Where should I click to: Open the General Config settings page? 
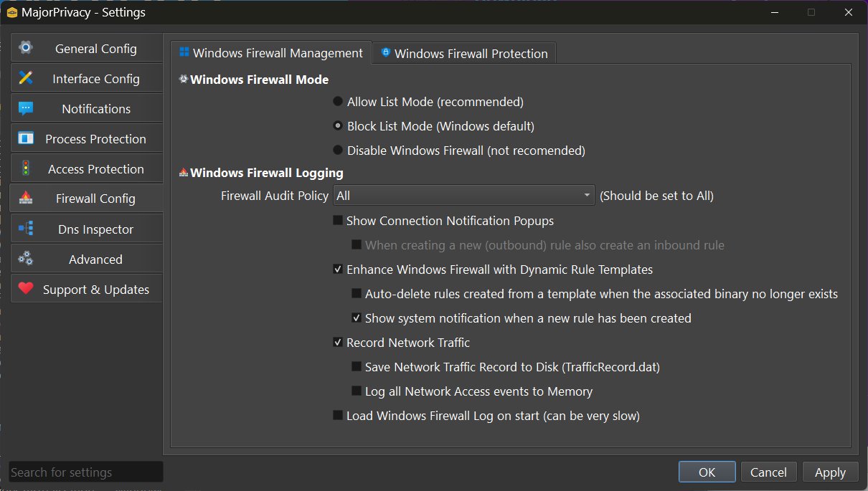click(87, 49)
